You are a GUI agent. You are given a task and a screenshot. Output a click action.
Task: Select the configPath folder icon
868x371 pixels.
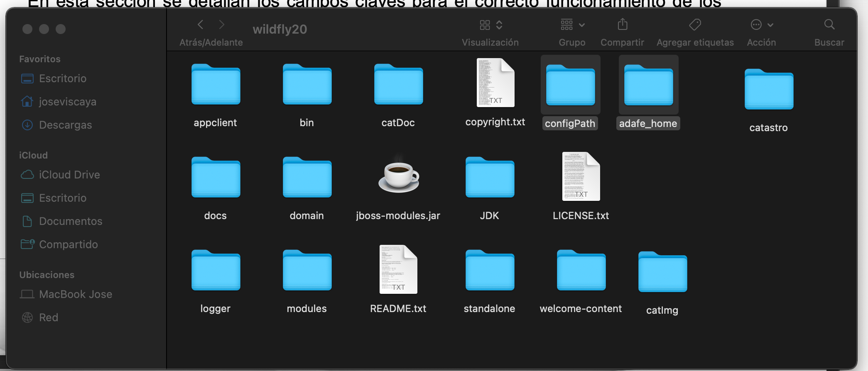(570, 85)
